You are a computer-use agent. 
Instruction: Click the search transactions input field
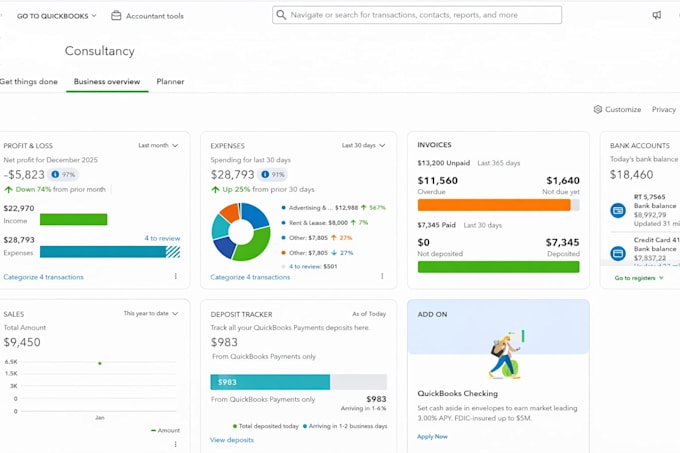417,15
